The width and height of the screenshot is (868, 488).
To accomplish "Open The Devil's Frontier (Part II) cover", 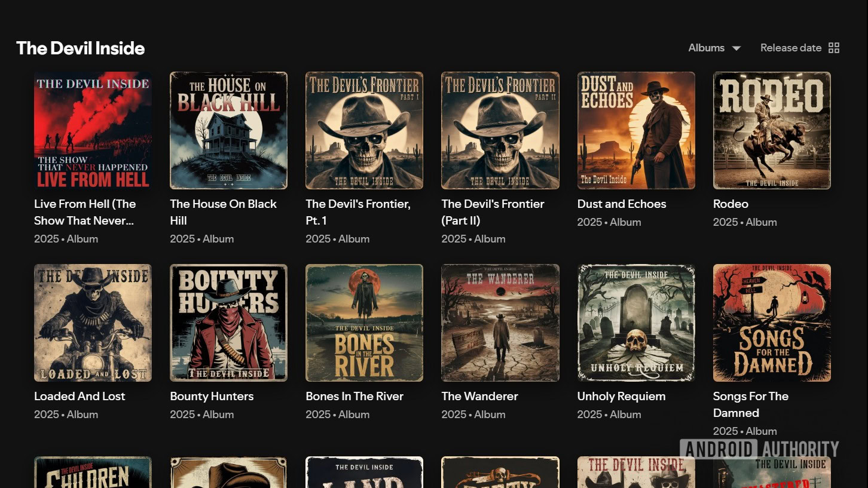I will (500, 130).
